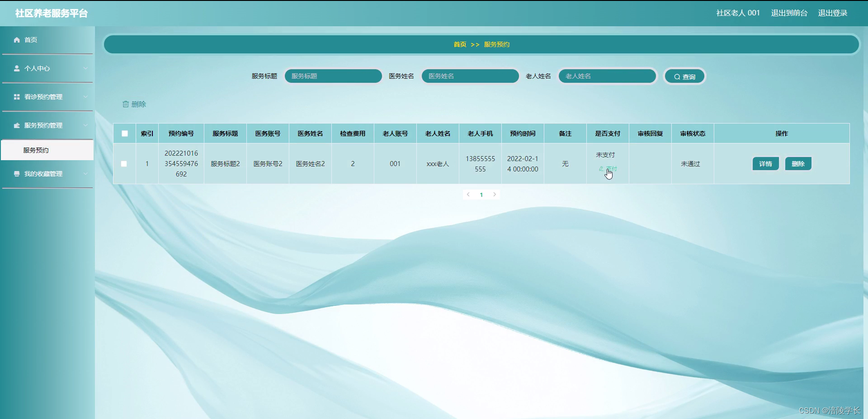Screen dimensions: 868x419
Task: Expand the 个人中心 menu
Action: tap(86, 68)
